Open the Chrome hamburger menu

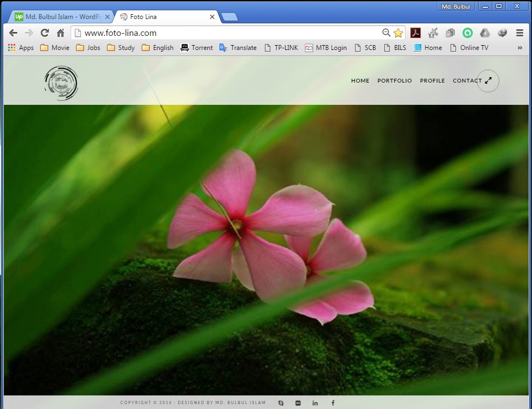click(520, 33)
